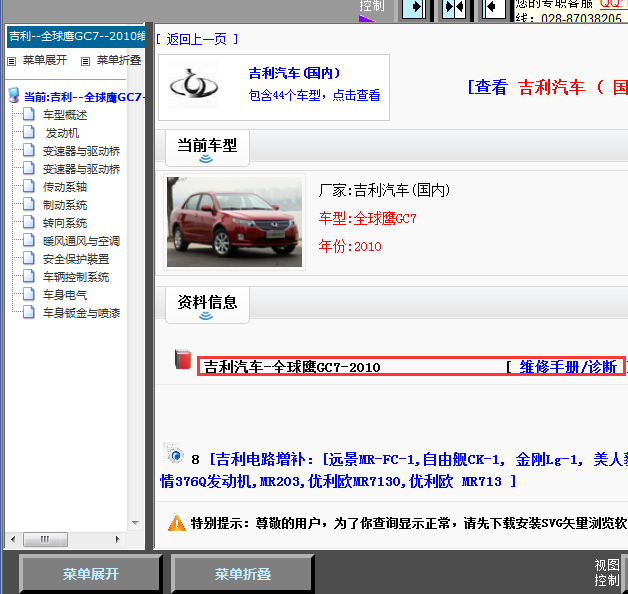This screenshot has height=594, width=628.
Task: Click the 菜单折叠 icon in the top sidebar
Action: 85,61
